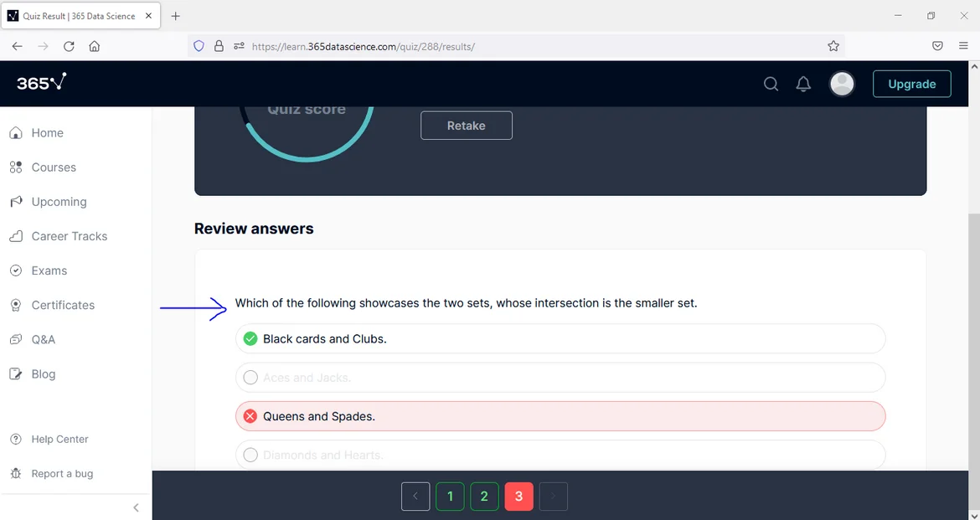980x520 pixels.
Task: Bookmark this page with star icon
Action: coord(833,46)
